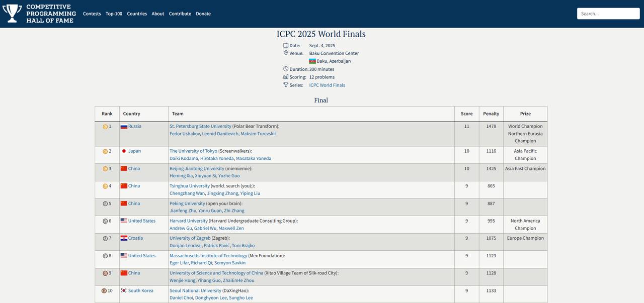
Task: Open Tsinghua University link
Action: coord(190,186)
